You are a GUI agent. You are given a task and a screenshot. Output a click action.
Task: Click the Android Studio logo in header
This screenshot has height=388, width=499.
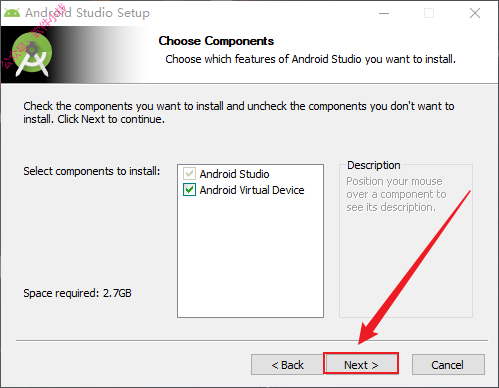coord(32,55)
